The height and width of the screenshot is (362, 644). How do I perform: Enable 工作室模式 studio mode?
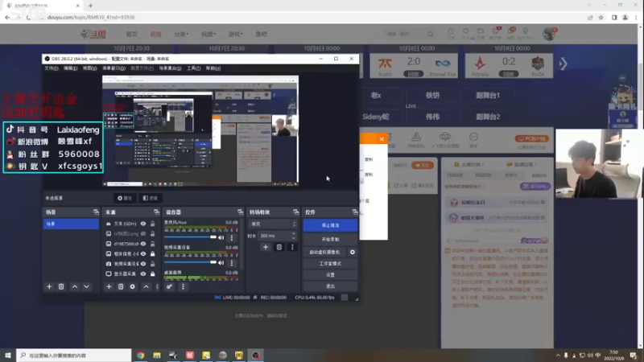coord(330,264)
